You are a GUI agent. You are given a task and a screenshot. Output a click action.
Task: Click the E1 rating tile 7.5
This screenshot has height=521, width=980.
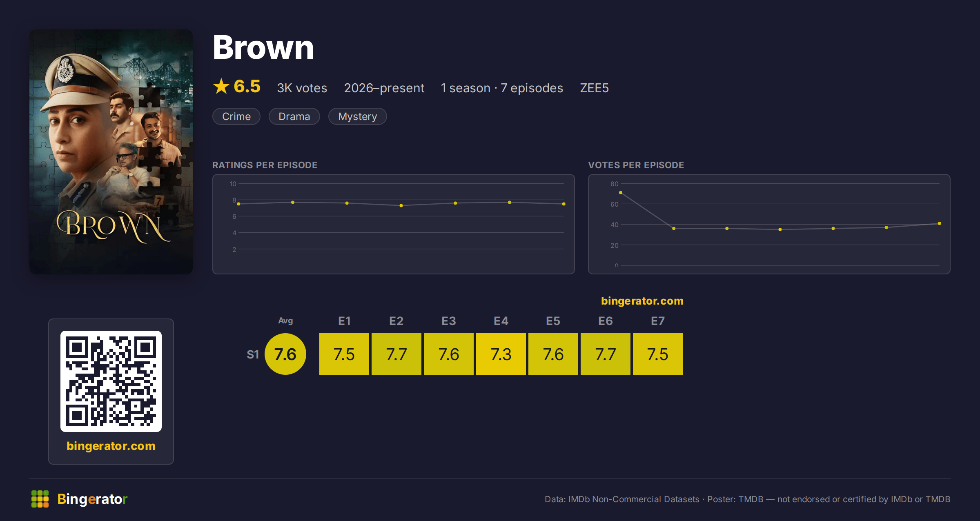[344, 354]
